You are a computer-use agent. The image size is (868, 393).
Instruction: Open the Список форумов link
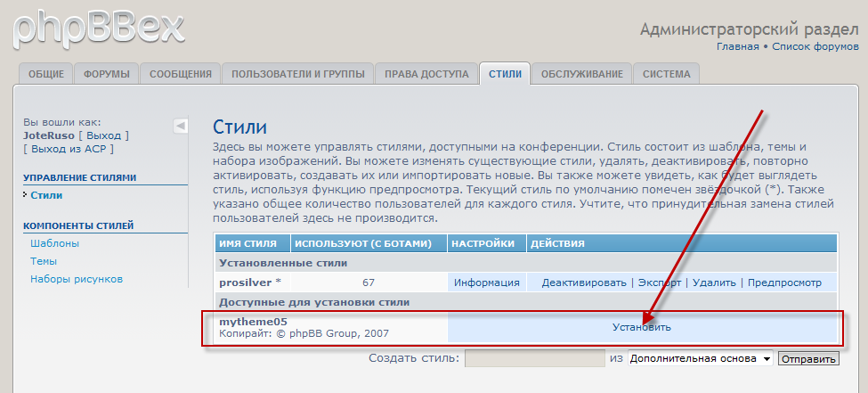[815, 46]
